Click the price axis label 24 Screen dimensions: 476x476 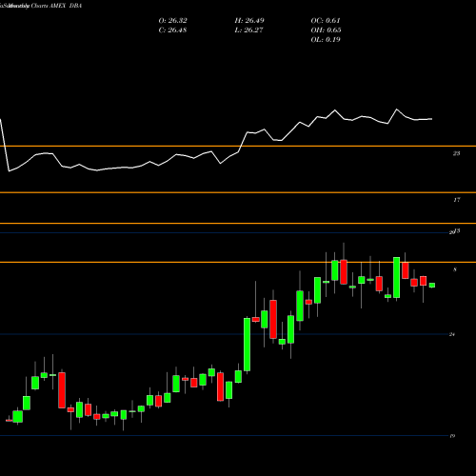pos(452,334)
